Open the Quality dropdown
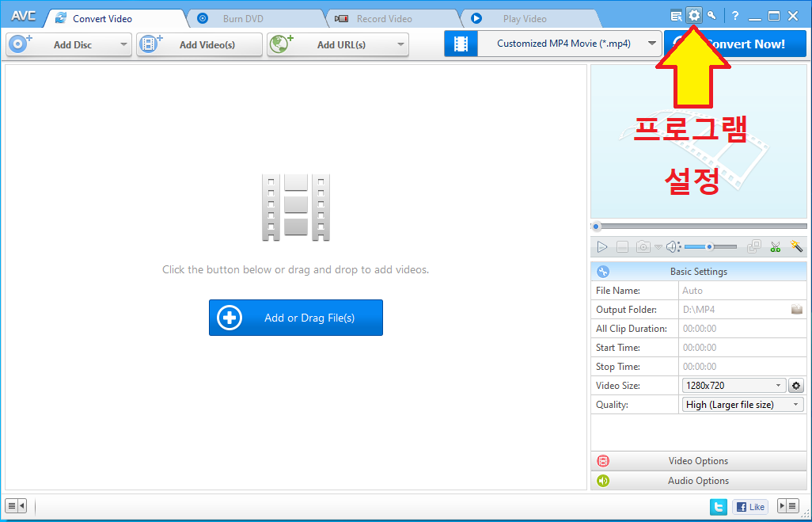812x522 pixels. coord(742,405)
